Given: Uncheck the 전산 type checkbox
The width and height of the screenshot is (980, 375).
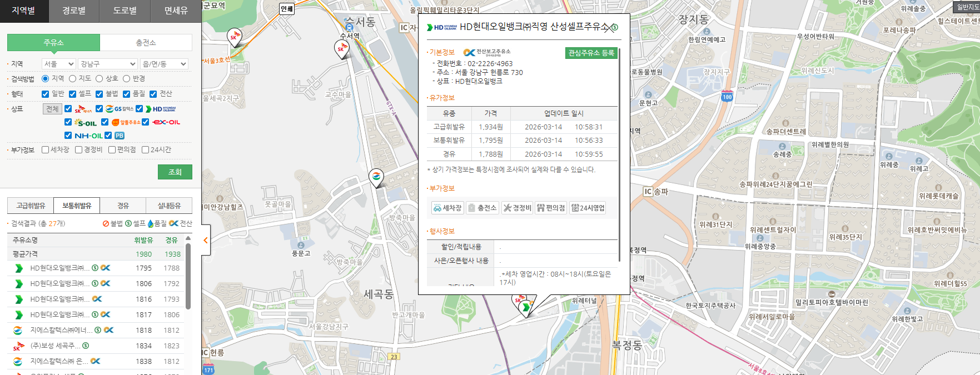Looking at the screenshot, I should pos(153,94).
